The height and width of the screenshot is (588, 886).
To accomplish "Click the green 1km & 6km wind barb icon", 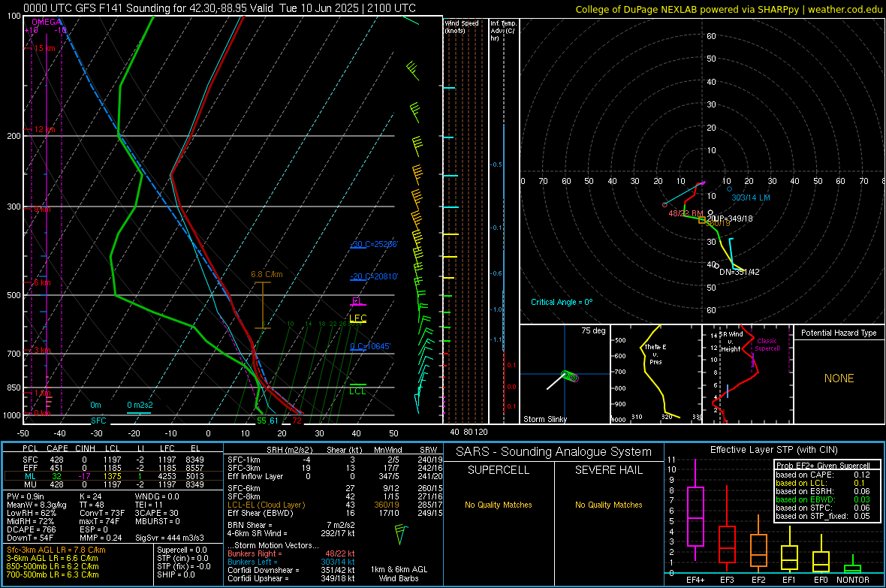I will point(400,534).
